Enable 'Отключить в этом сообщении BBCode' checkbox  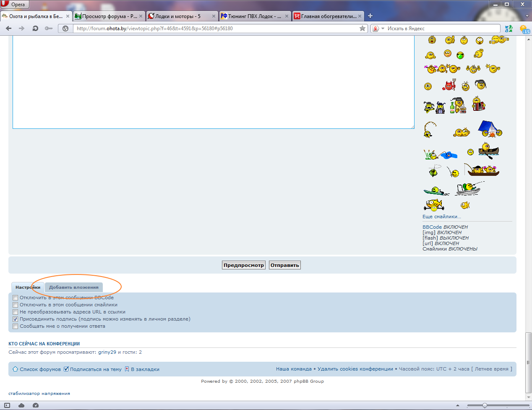click(x=16, y=298)
